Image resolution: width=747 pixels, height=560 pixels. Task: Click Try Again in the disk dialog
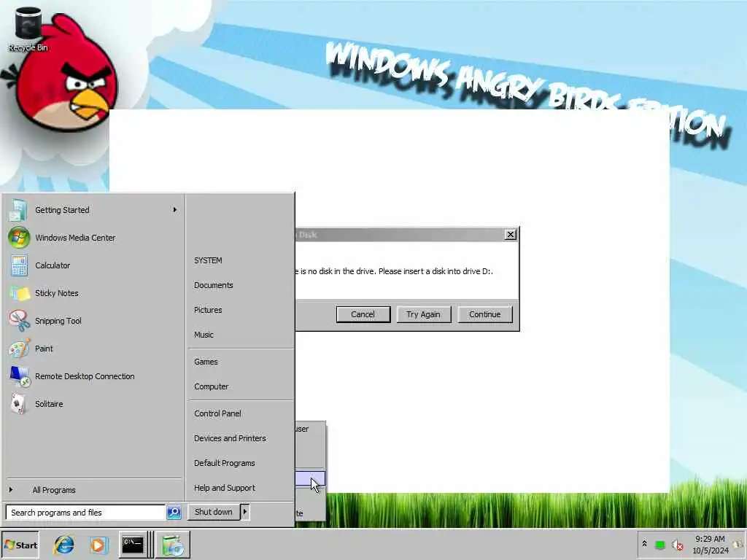(x=424, y=314)
